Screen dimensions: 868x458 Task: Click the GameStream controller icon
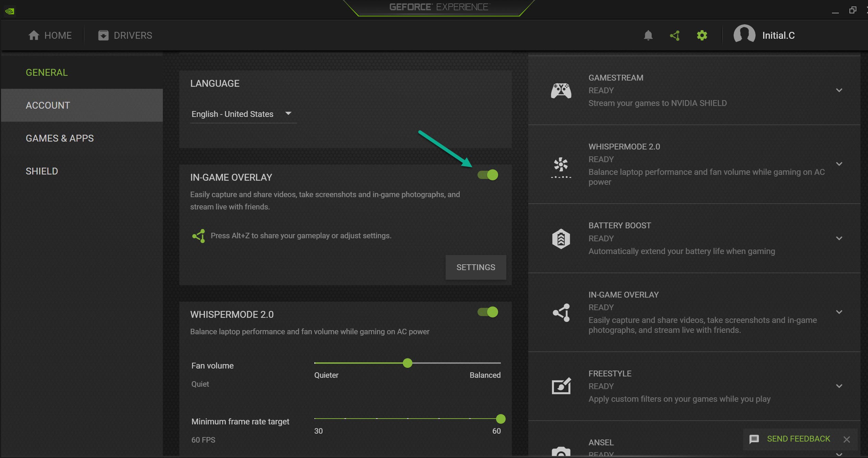561,91
